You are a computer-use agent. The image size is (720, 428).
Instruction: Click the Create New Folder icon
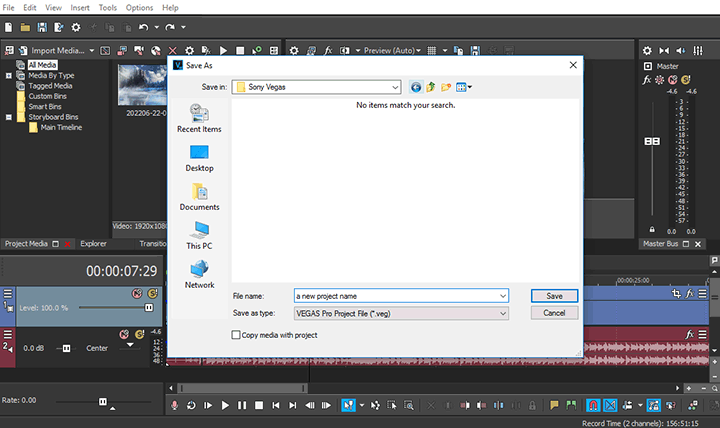[447, 88]
